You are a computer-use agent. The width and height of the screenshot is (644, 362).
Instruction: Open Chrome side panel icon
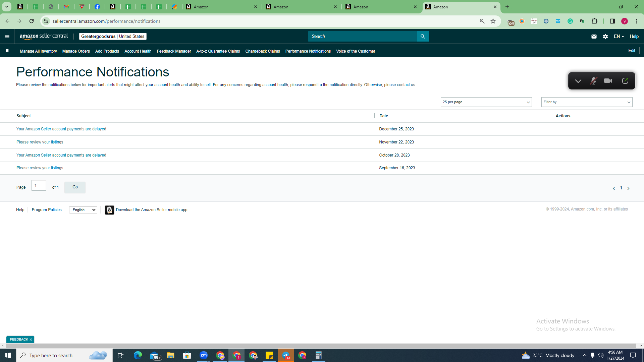point(612,21)
